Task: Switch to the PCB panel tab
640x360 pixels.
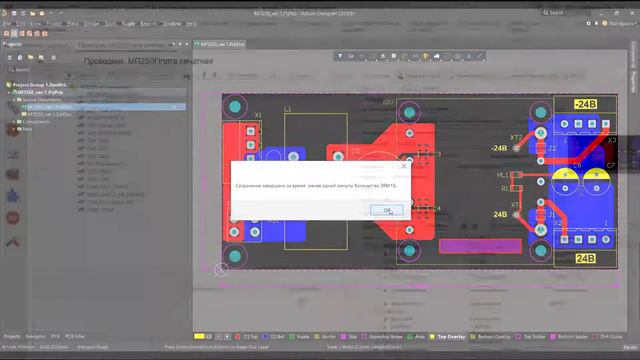Action: click(x=55, y=336)
